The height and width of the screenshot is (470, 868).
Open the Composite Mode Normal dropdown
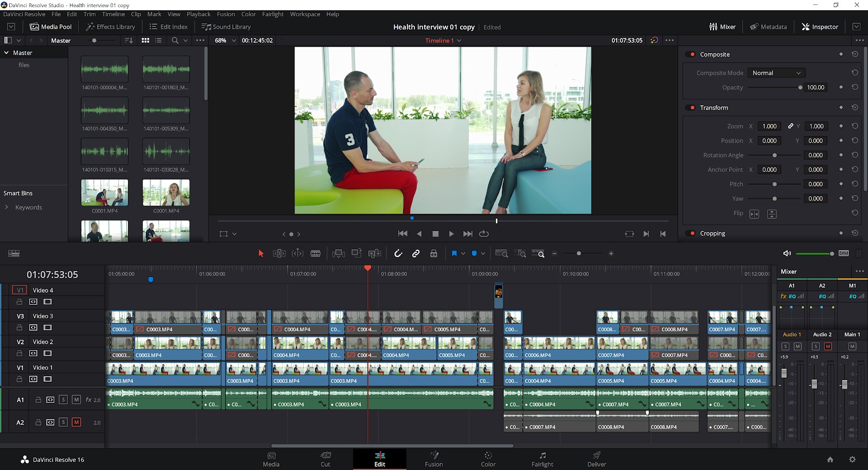coord(776,73)
